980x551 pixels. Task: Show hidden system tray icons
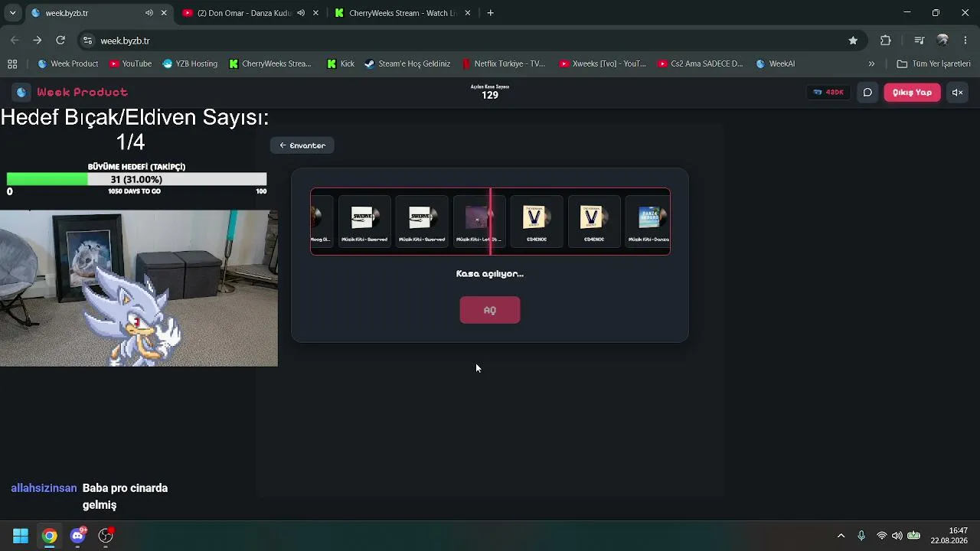tap(841, 536)
